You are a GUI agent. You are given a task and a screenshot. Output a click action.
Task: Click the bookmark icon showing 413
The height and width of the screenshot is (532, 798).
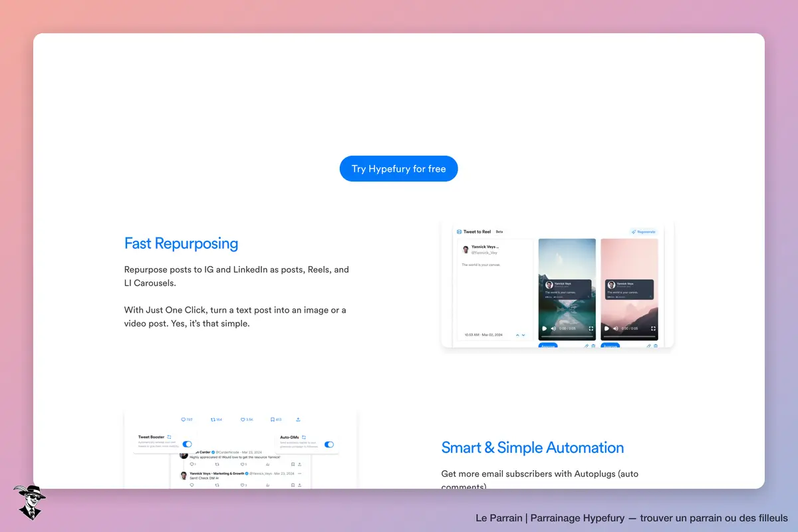coord(273,420)
